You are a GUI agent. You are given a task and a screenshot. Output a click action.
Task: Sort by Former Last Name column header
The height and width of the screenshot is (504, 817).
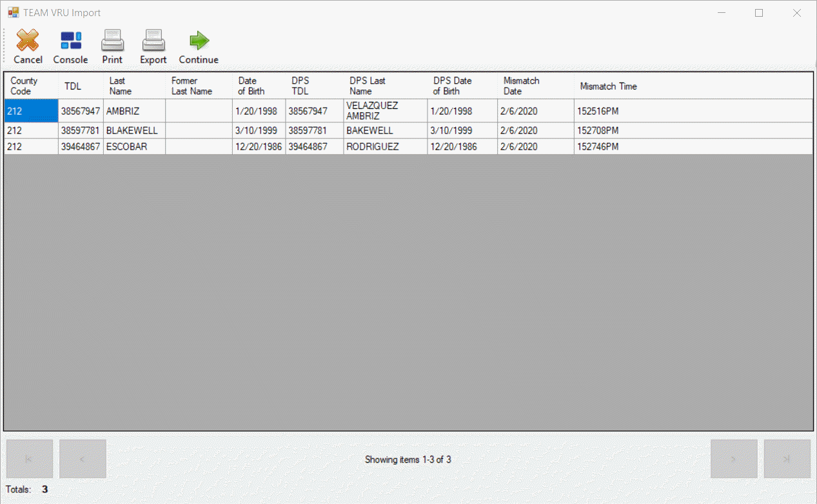(x=199, y=86)
